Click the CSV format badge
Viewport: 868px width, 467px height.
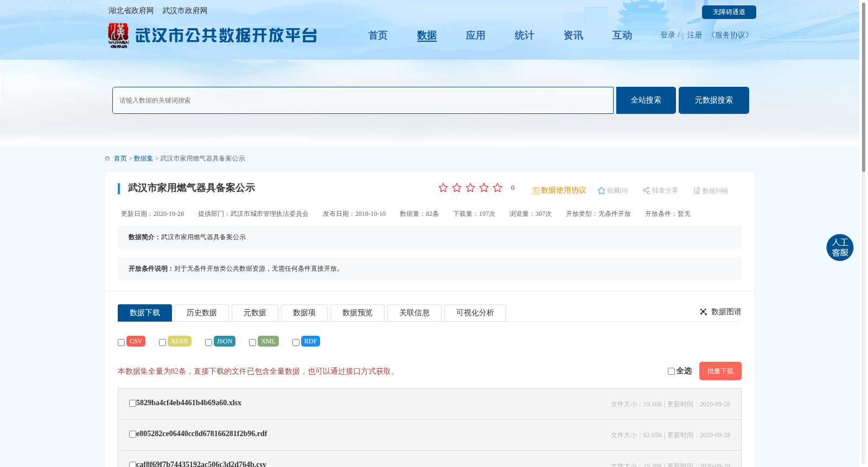pos(136,341)
